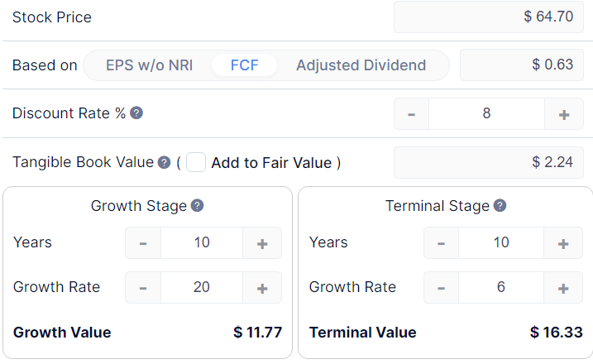This screenshot has height=364, width=593.
Task: Increase Terminal Stage Years with plus
Action: tap(563, 243)
